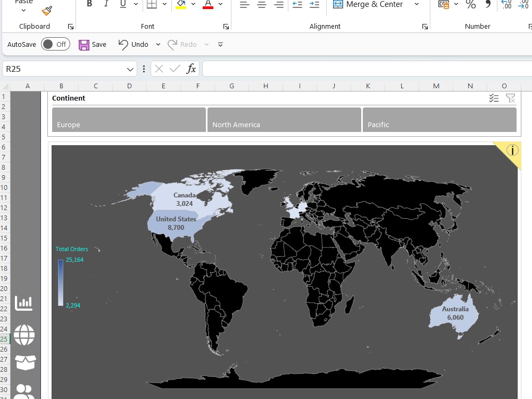The height and width of the screenshot is (399, 532).
Task: Click Format Painter brush icon
Action: pyautogui.click(x=47, y=11)
